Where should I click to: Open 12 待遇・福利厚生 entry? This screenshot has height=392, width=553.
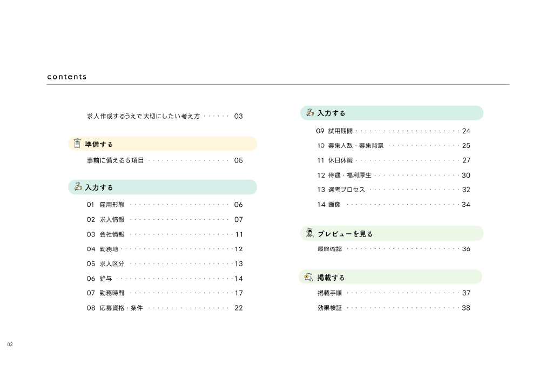393,175
